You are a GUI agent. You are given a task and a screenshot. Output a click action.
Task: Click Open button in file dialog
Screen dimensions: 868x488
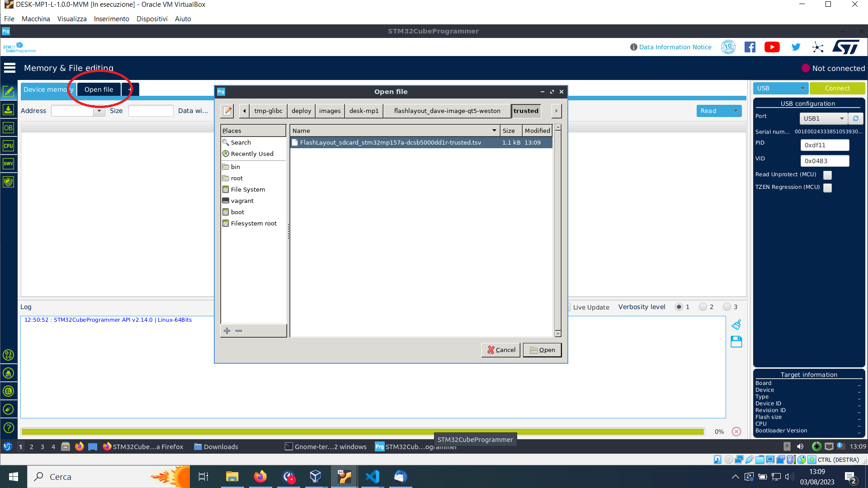(542, 350)
